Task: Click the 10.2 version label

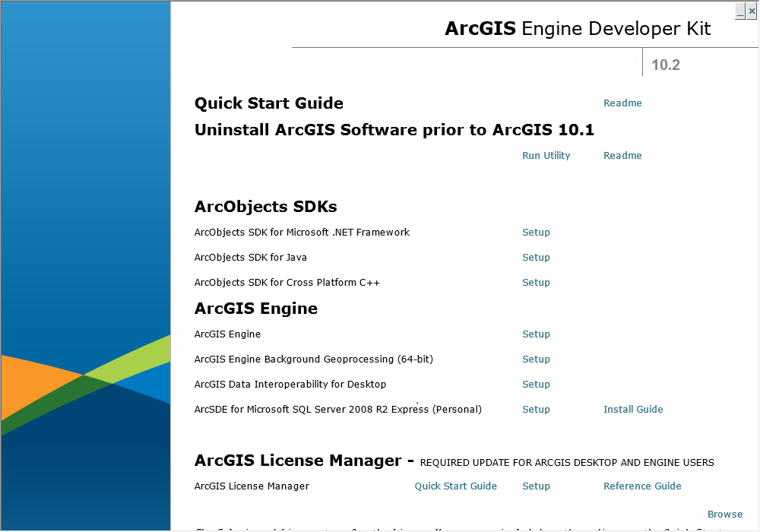Action: (x=665, y=65)
